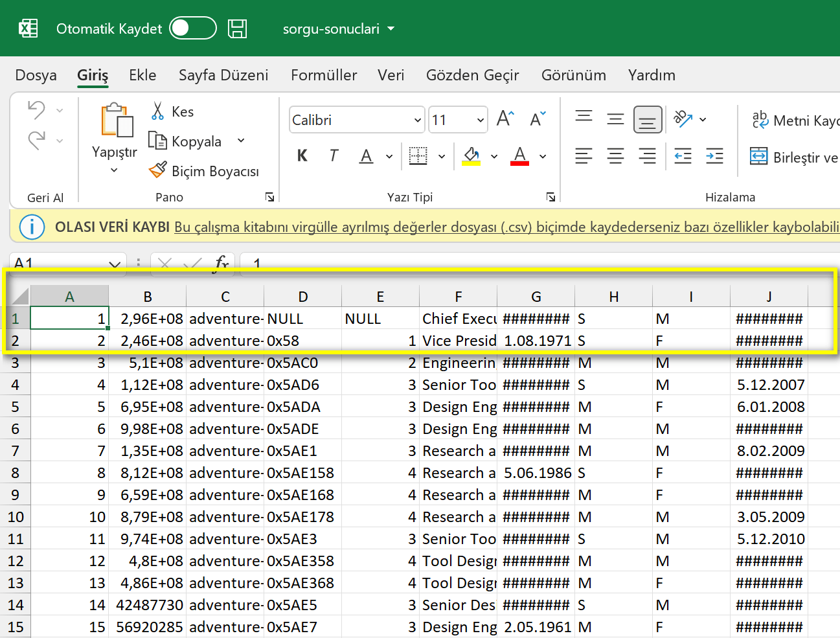This screenshot has width=840, height=638.
Task: Click the save disk icon
Action: tap(238, 28)
